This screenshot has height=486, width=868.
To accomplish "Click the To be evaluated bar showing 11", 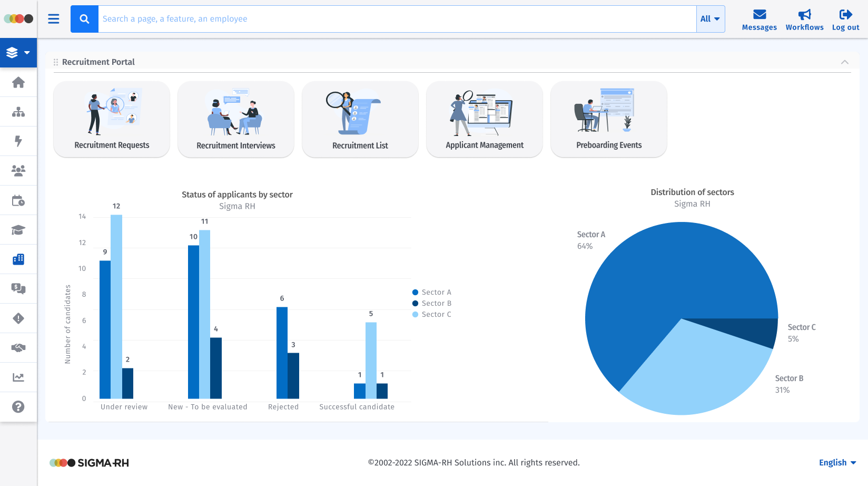I will [204, 315].
